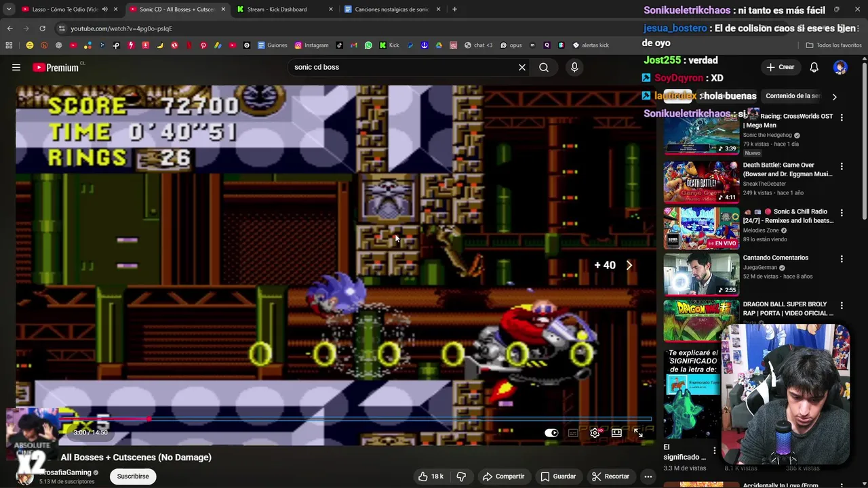Image resolution: width=868 pixels, height=488 pixels.
Task: Seek on the video progress bar
Action: (x=355, y=420)
